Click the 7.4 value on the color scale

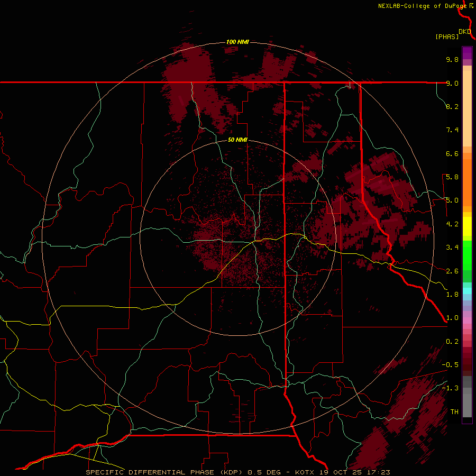pos(452,130)
